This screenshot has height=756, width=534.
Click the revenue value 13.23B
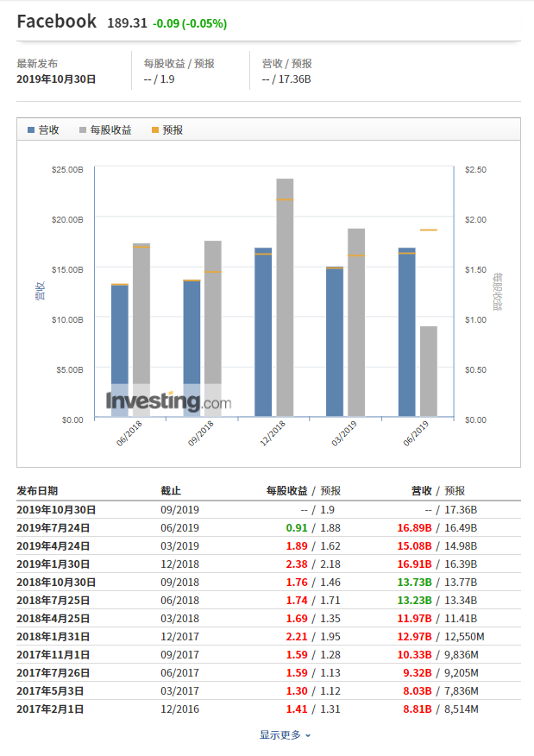tap(414, 601)
